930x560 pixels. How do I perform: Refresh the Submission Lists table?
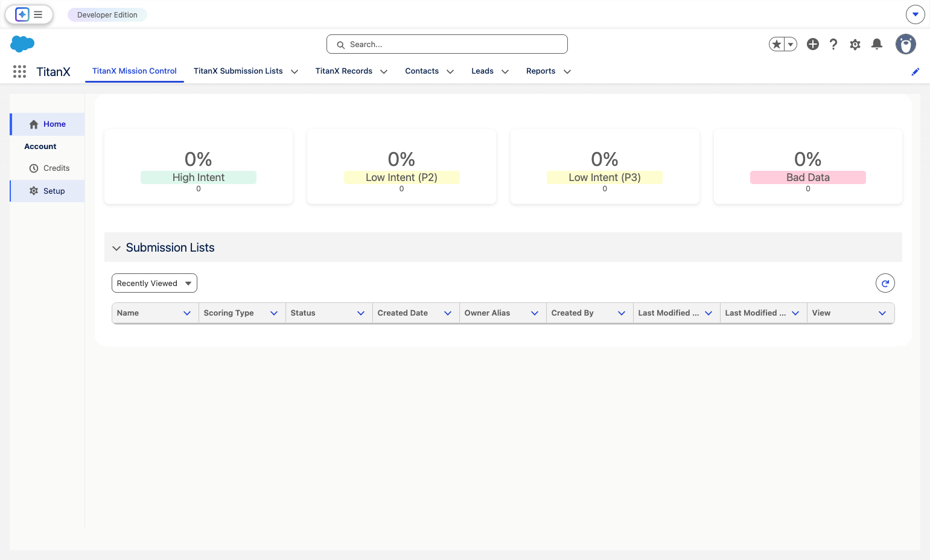[885, 283]
